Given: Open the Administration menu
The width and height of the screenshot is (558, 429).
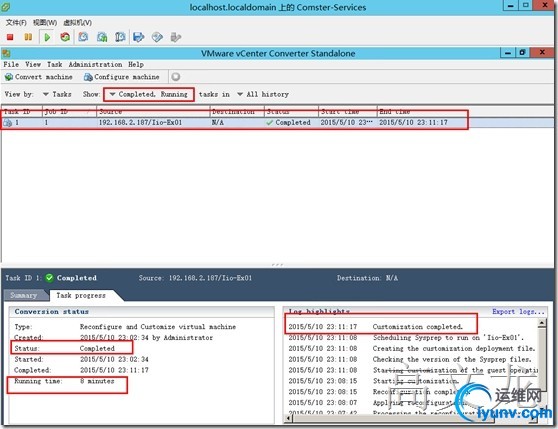Looking at the screenshot, I should pos(95,64).
